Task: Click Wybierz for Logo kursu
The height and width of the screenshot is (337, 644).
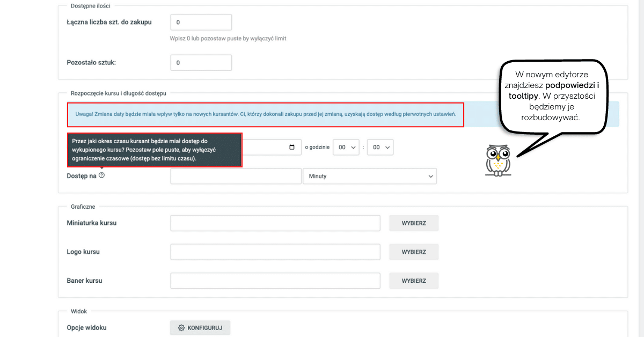Action: pyautogui.click(x=414, y=252)
